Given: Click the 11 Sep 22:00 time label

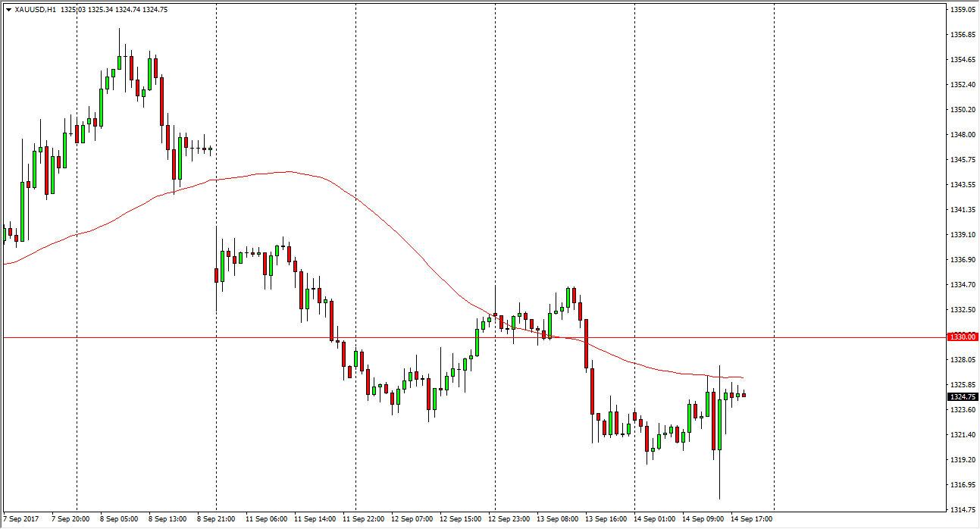Looking at the screenshot, I should click(x=362, y=519).
